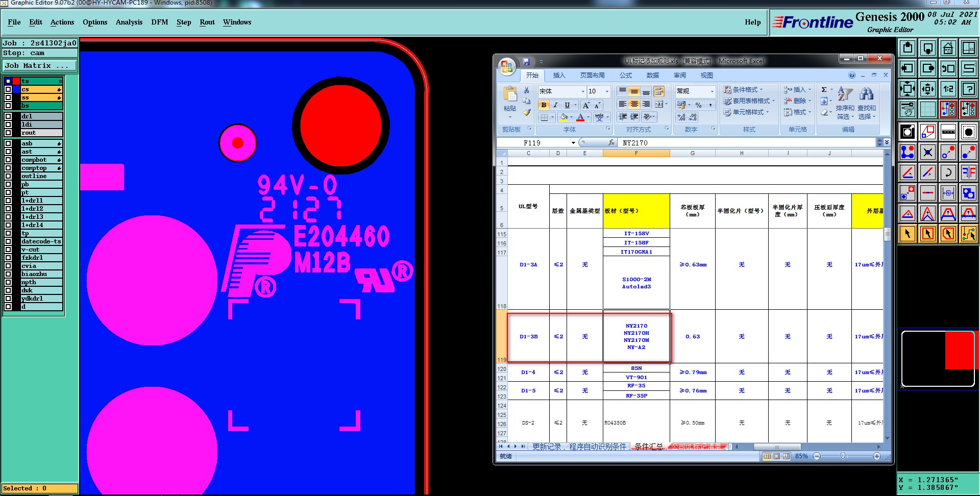Open the 程序自动识别条件 sheet tab
The image size is (980, 496).
point(598,447)
